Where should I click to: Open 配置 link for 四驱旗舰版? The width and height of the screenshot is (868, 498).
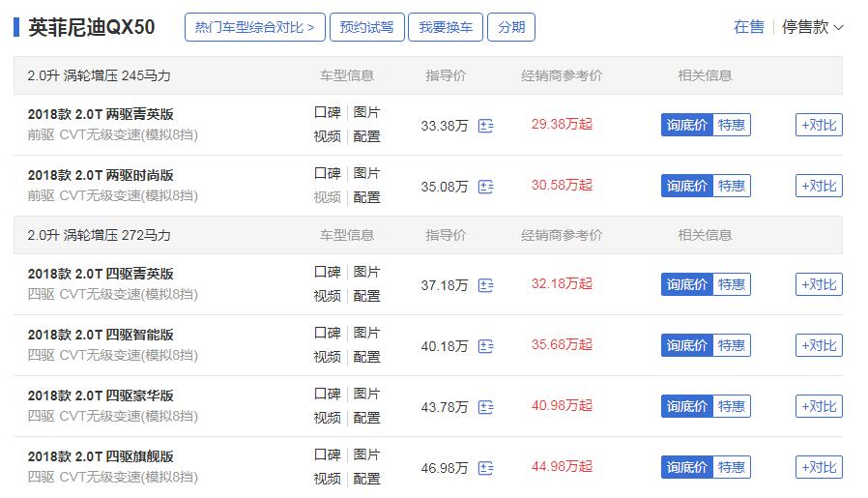click(366, 479)
